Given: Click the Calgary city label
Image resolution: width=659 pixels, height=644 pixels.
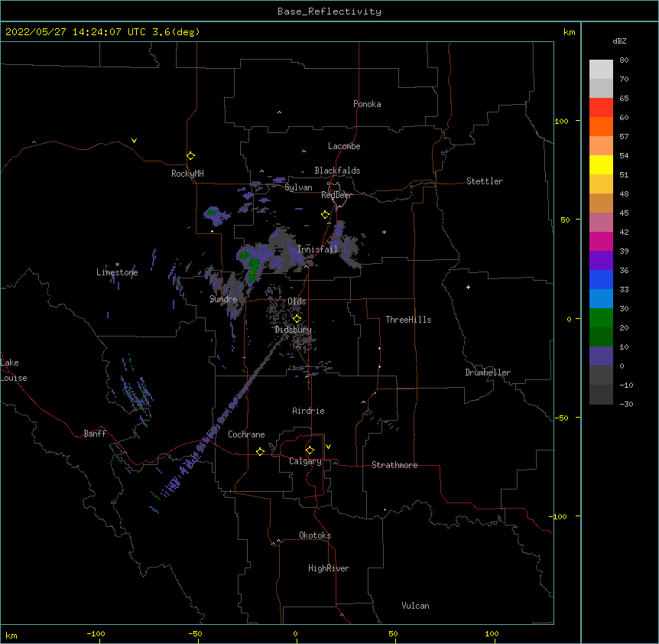Looking at the screenshot, I should click(305, 461).
